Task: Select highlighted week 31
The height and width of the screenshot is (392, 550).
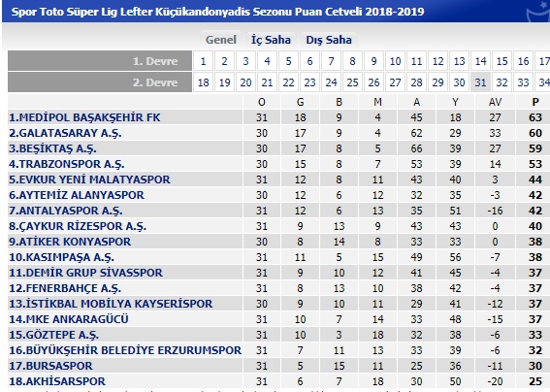Action: (480, 82)
